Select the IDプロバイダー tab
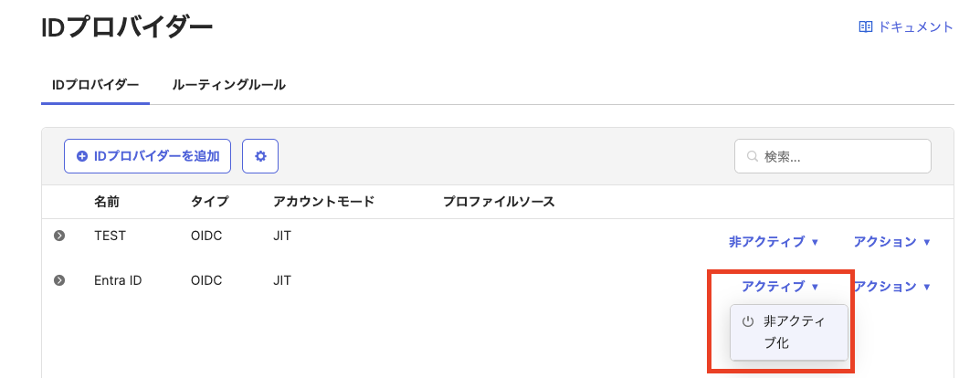 (95, 85)
